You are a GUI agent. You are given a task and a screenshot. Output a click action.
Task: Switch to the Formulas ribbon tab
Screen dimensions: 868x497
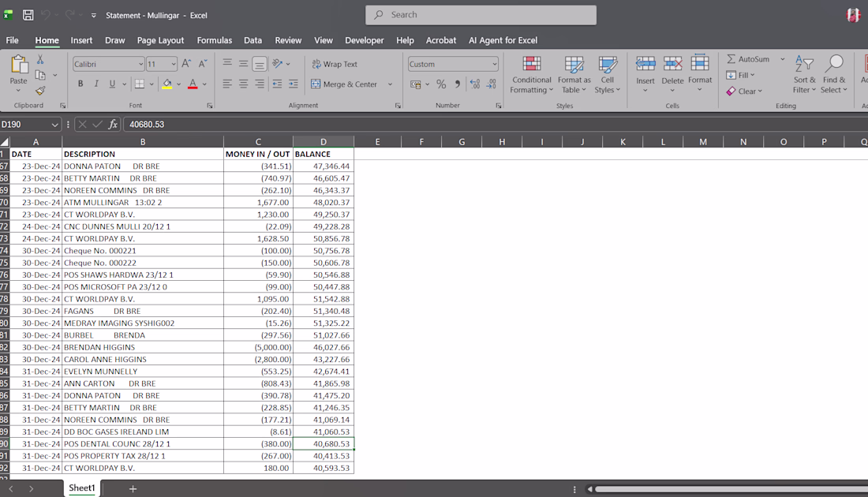pos(214,40)
